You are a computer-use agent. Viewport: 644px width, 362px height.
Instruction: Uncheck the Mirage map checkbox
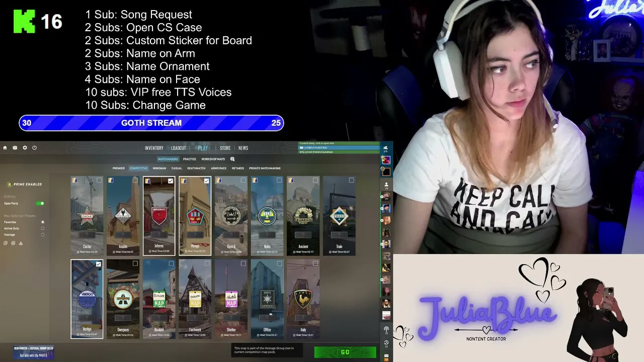pos(207,180)
